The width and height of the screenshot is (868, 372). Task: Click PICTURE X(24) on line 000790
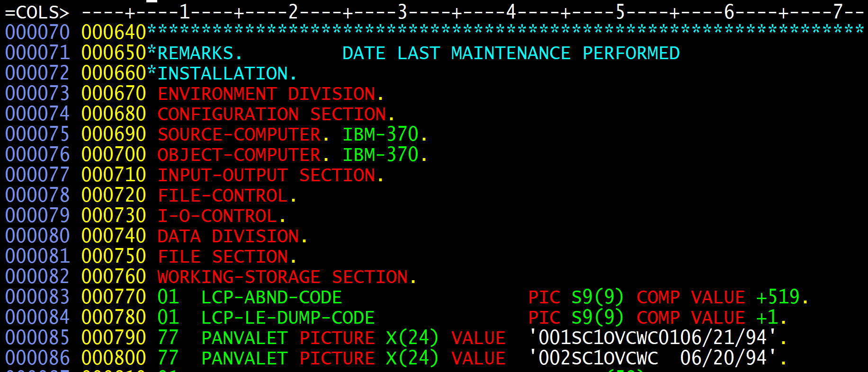(x=369, y=338)
